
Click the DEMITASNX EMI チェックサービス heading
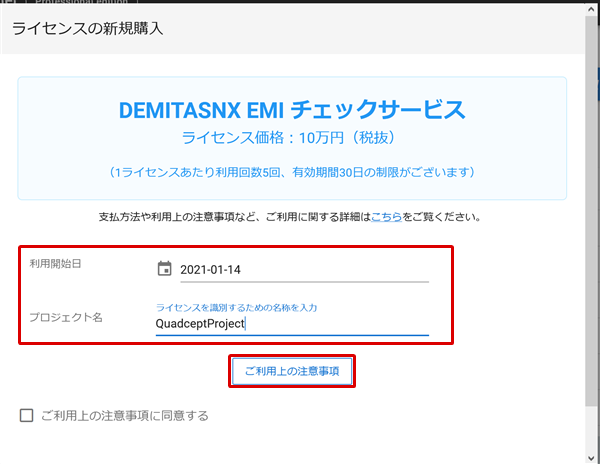(292, 110)
